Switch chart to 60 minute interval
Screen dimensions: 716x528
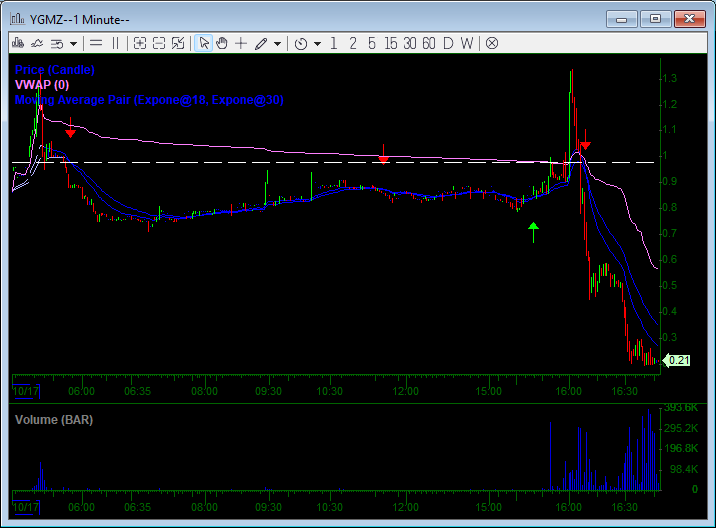429,43
